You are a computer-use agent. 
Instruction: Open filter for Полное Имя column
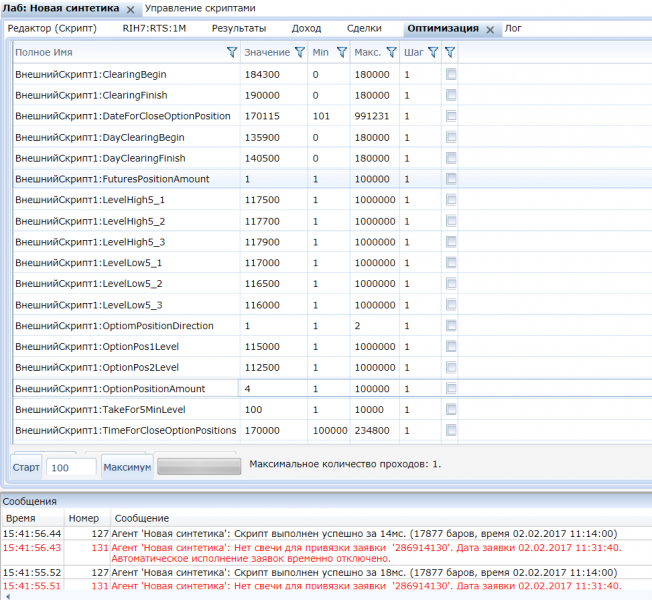click(231, 52)
